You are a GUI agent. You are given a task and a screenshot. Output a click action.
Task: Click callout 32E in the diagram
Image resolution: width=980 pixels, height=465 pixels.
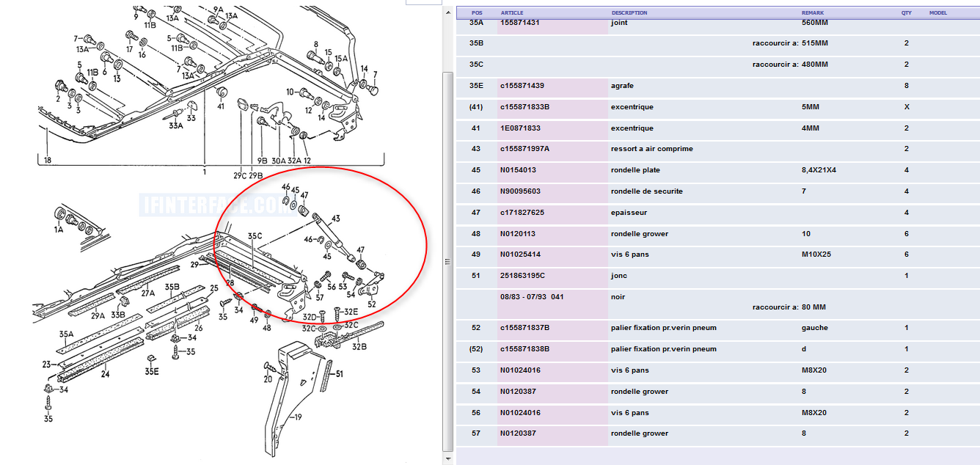pyautogui.click(x=351, y=312)
